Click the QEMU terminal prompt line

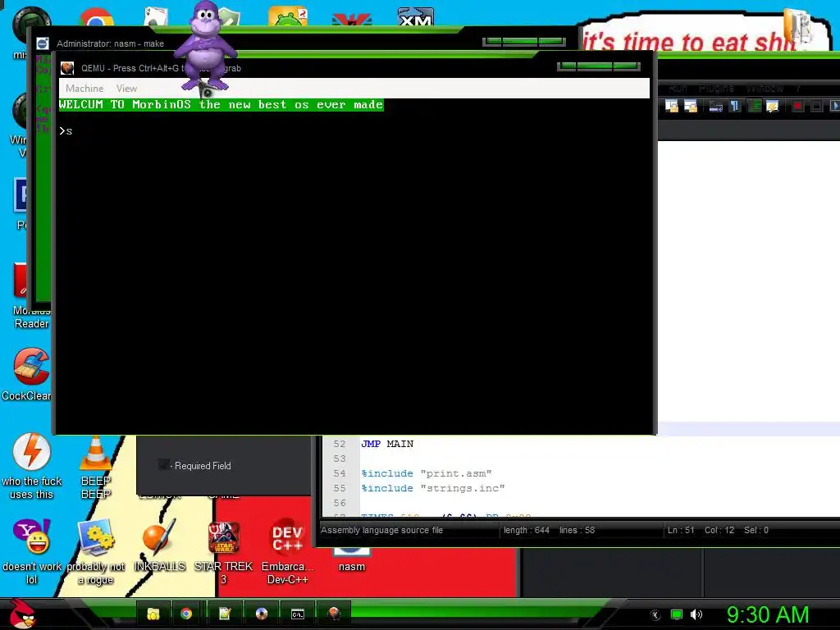(x=66, y=130)
